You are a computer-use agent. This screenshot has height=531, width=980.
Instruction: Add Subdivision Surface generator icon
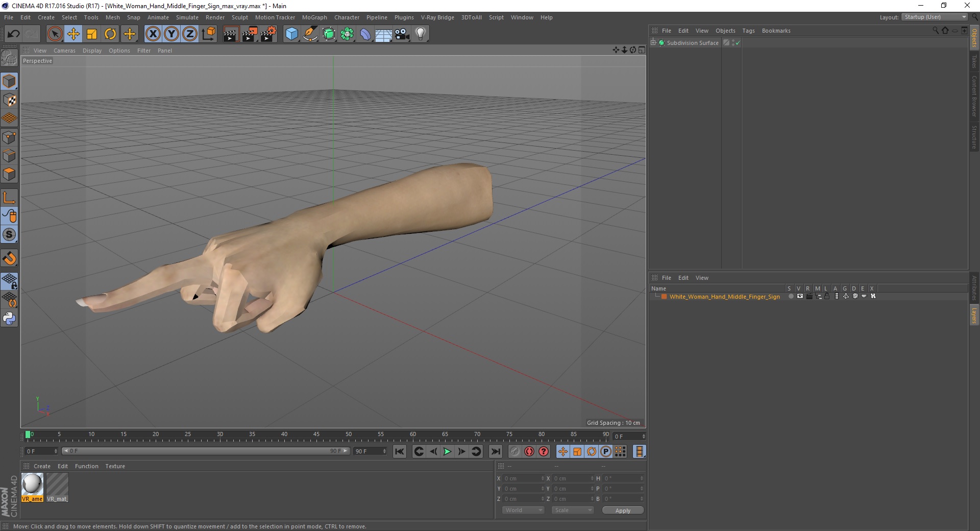click(329, 34)
